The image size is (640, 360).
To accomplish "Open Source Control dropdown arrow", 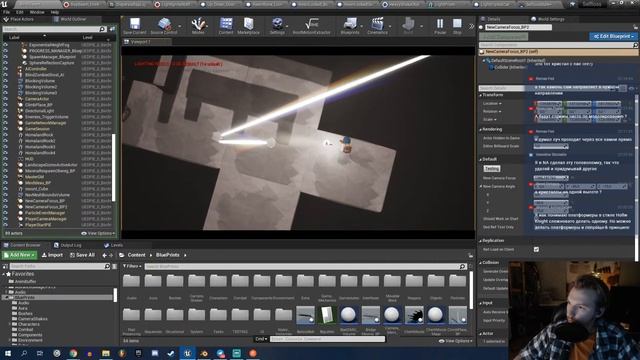I will (180, 27).
